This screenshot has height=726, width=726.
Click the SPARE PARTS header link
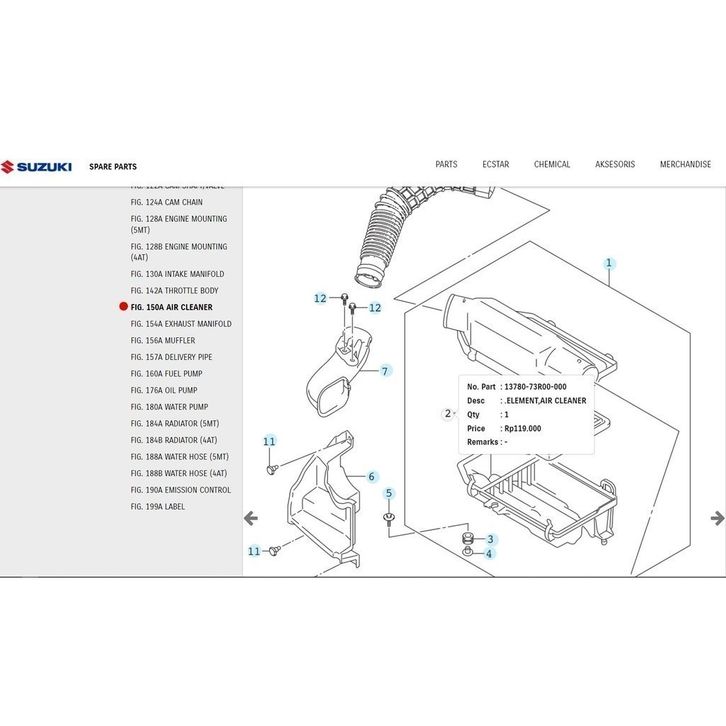pyautogui.click(x=113, y=167)
